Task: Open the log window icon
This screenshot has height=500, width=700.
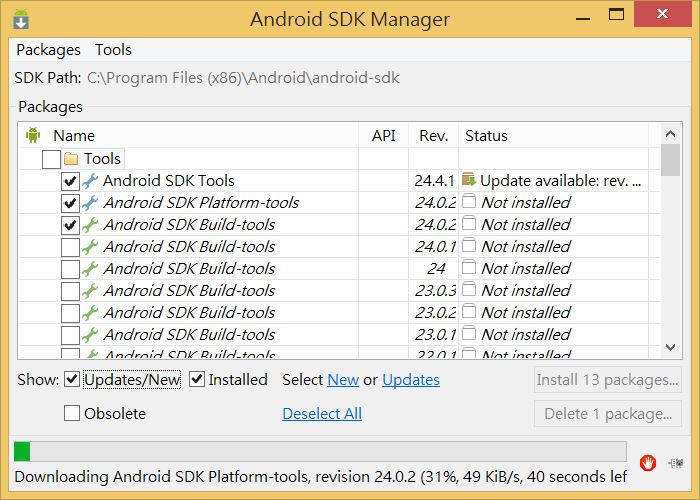Action: click(x=678, y=462)
